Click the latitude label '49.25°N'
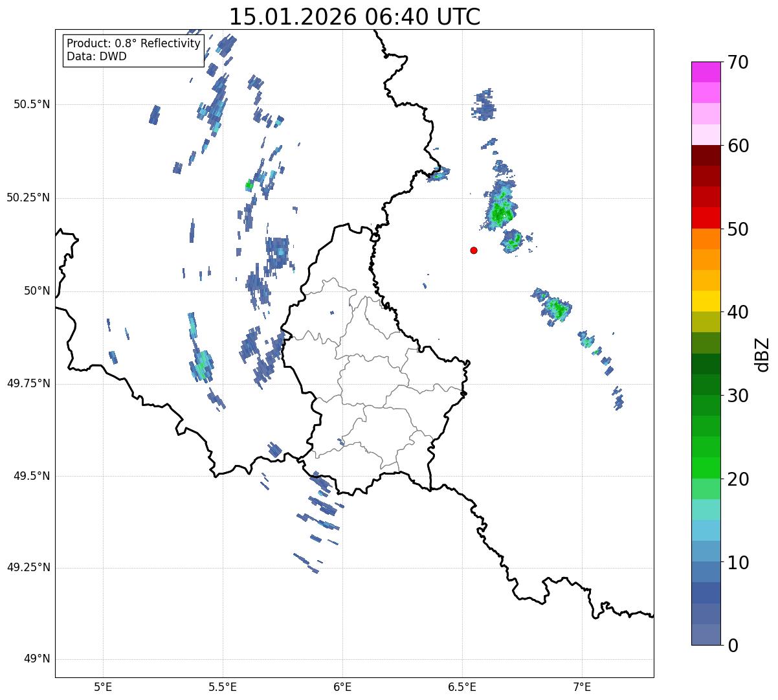The width and height of the screenshot is (778, 700). (x=28, y=568)
